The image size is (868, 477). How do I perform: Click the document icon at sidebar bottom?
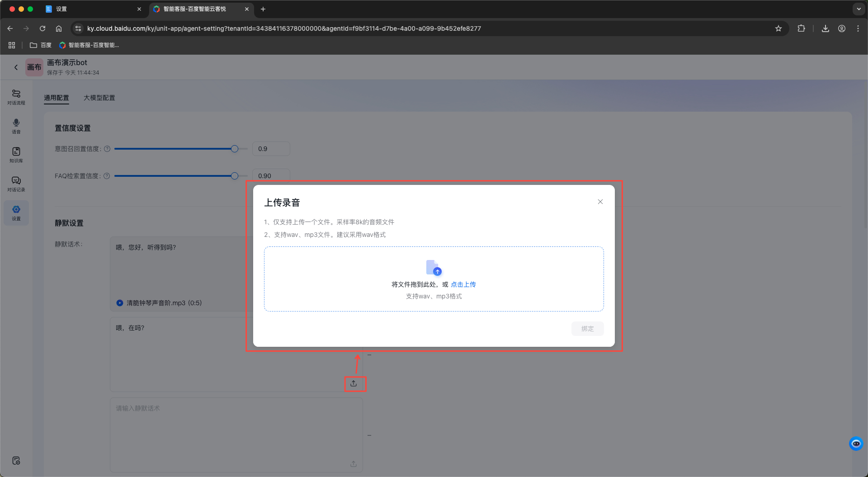(16, 461)
